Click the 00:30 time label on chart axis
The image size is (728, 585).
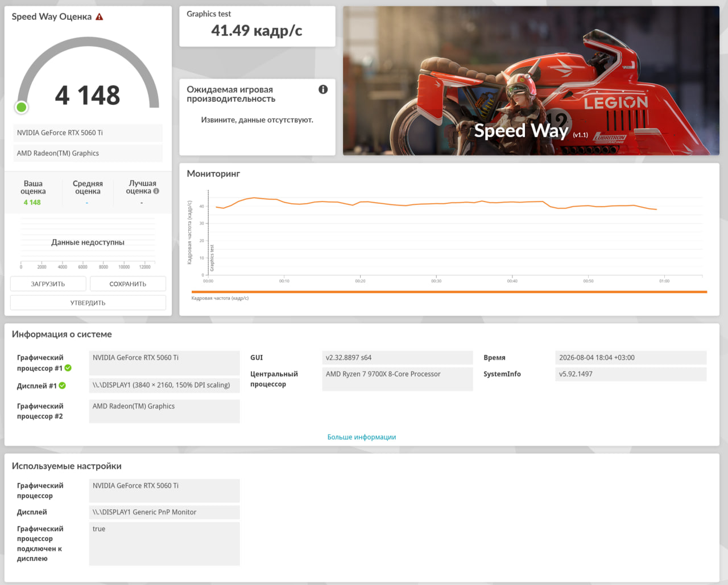(436, 281)
